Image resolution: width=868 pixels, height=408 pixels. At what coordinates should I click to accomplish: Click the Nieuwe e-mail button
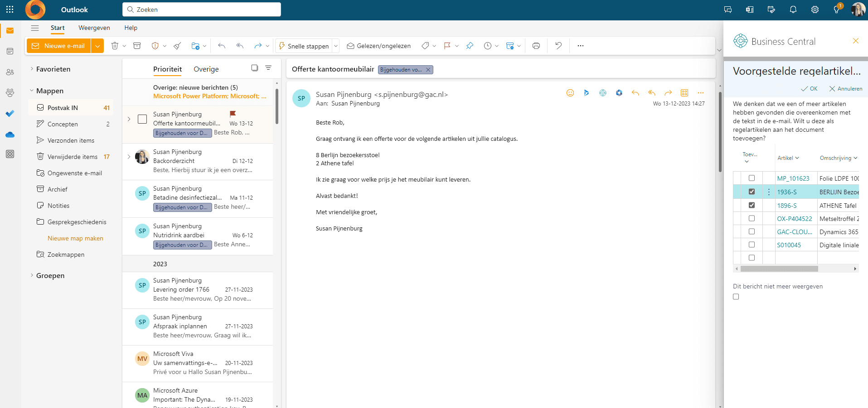coord(59,46)
